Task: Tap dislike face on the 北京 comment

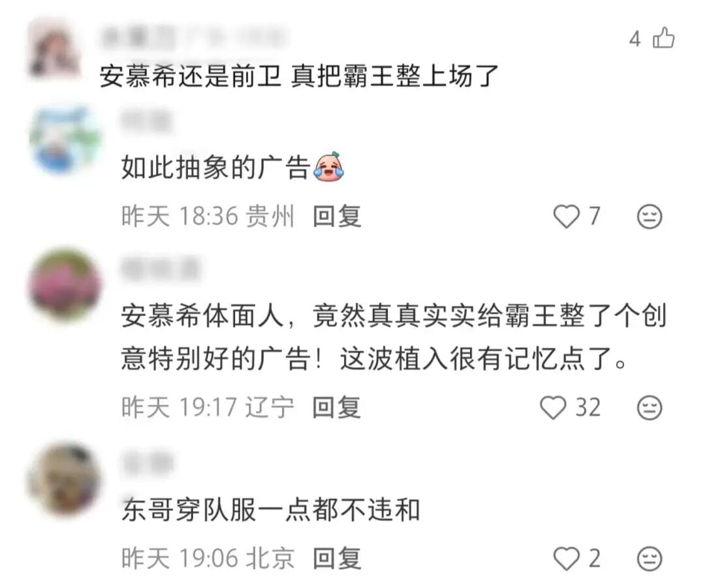Action: pyautogui.click(x=650, y=559)
